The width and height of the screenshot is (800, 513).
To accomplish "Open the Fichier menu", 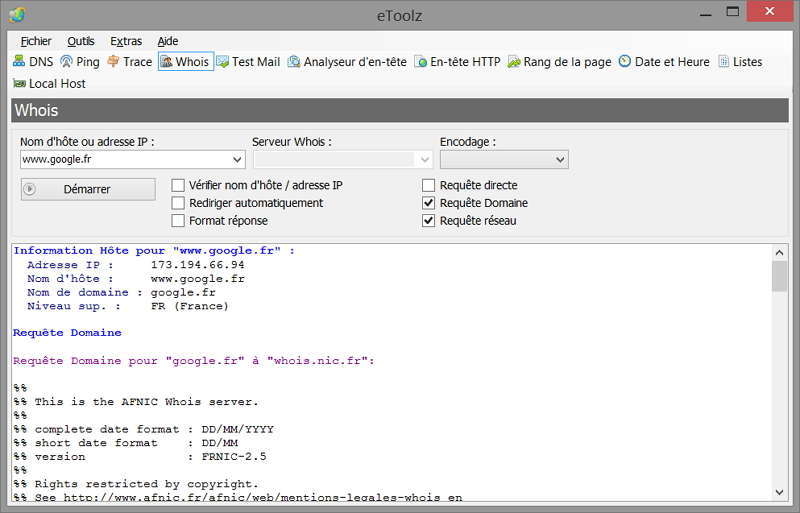I will [x=36, y=41].
